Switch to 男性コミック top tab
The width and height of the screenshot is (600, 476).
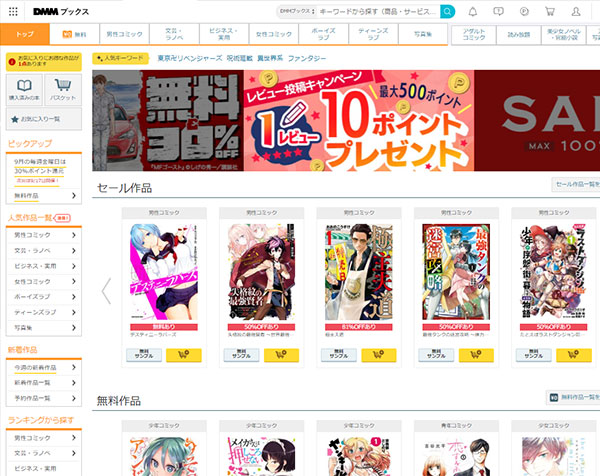click(124, 34)
